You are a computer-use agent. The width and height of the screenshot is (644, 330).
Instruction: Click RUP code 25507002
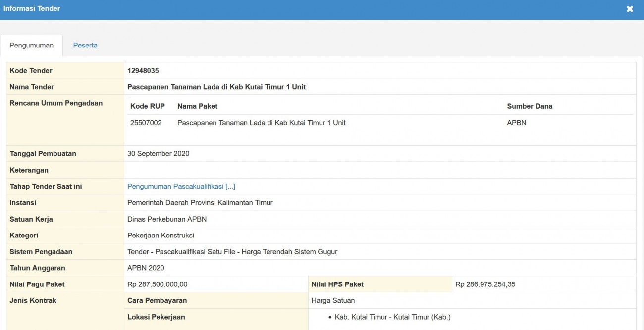[x=146, y=123]
